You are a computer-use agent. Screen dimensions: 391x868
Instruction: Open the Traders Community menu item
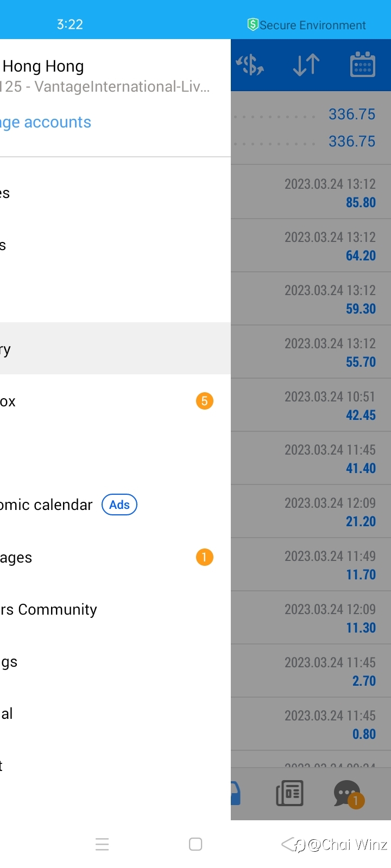pos(49,609)
